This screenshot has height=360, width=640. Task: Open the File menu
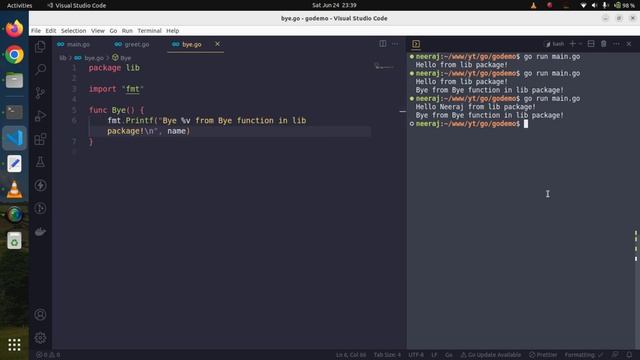[36, 31]
